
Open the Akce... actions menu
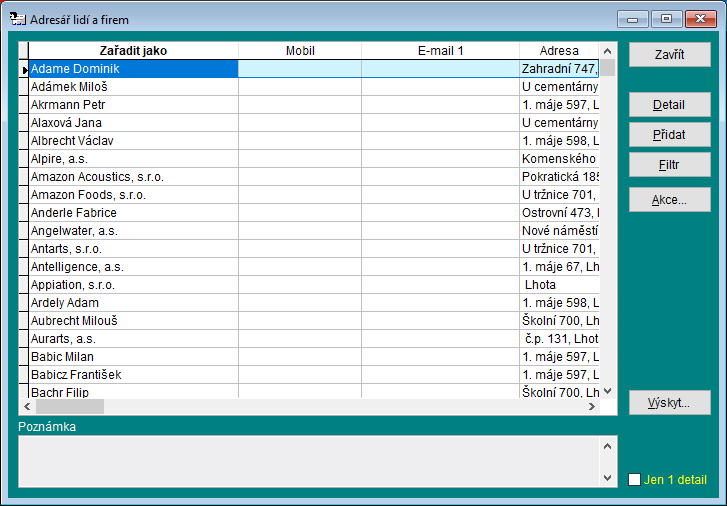coord(669,200)
